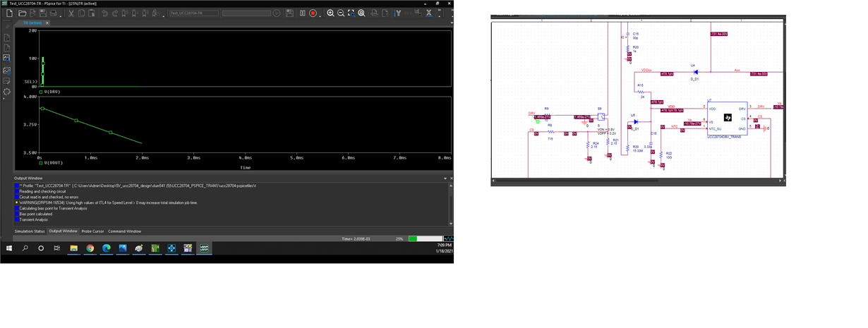Switch to the Command Window tab
The width and height of the screenshot is (868, 328).
click(124, 231)
